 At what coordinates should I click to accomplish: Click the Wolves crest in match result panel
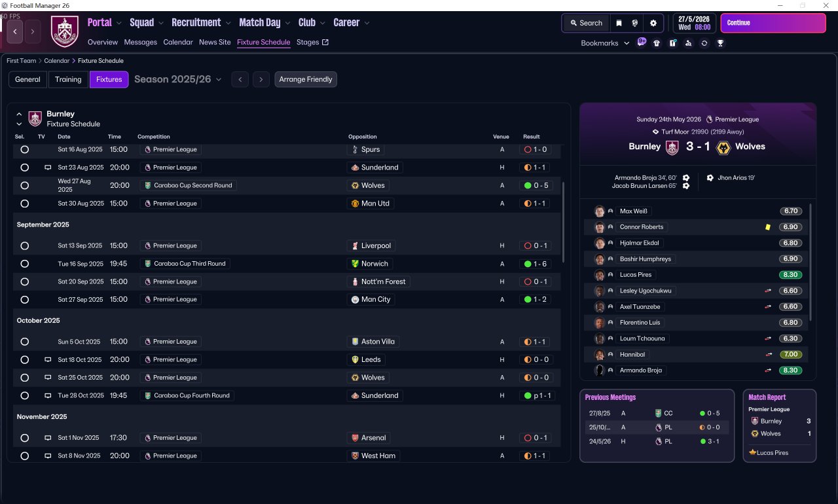point(723,147)
